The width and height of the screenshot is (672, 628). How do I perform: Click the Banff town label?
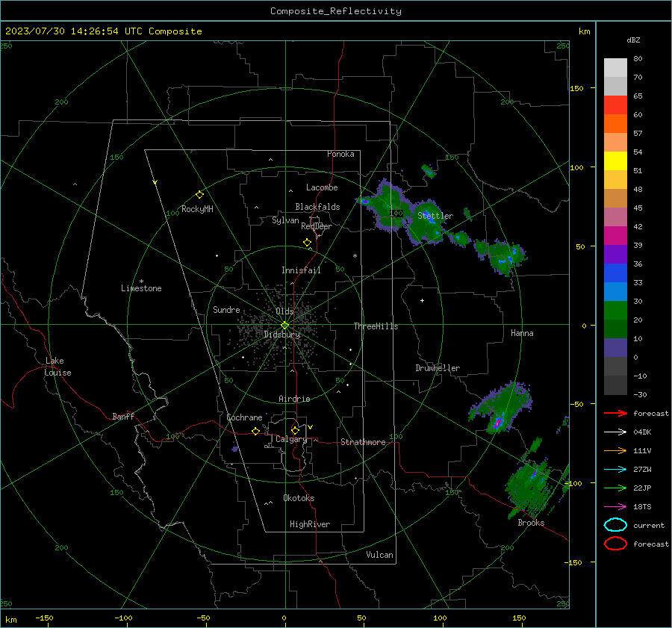click(123, 416)
